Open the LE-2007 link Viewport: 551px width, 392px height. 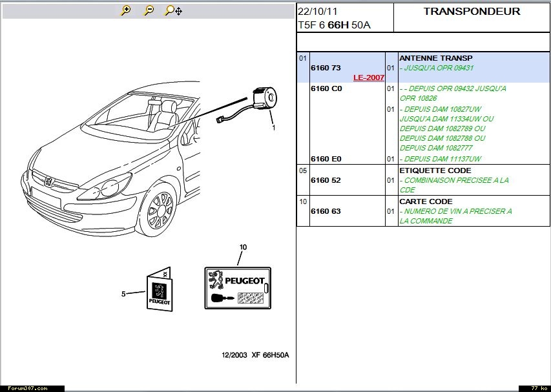(x=368, y=77)
